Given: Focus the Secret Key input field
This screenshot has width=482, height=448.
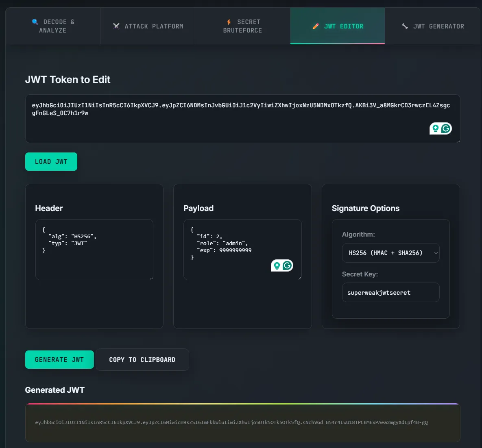Looking at the screenshot, I should (x=390, y=293).
